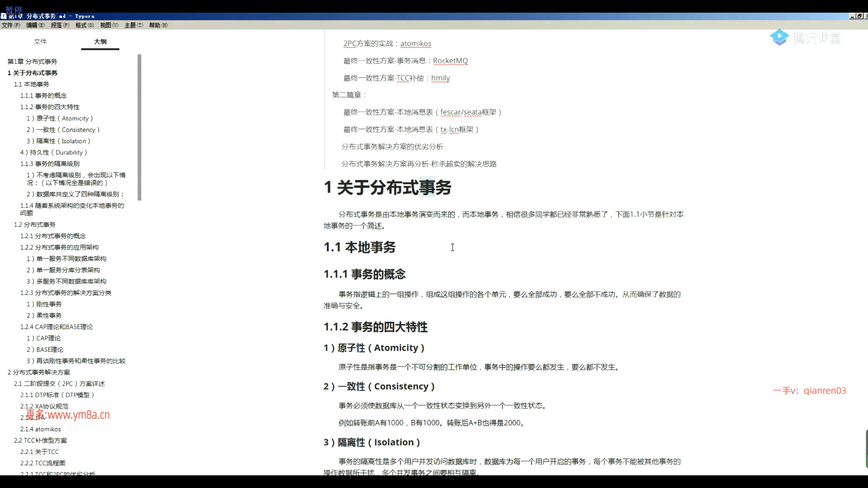Image resolution: width=868 pixels, height=488 pixels.
Task: Open the 格式 (Format) menu
Action: tap(84, 25)
